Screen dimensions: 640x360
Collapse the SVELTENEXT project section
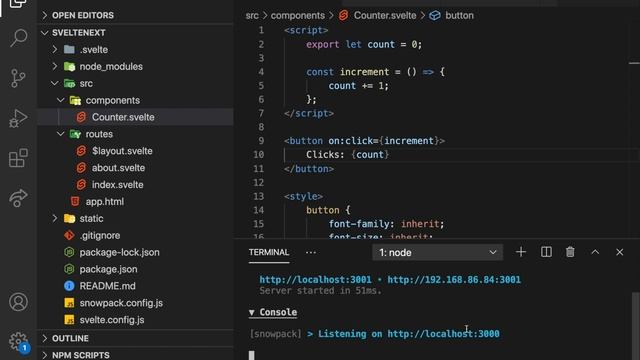pos(44,33)
